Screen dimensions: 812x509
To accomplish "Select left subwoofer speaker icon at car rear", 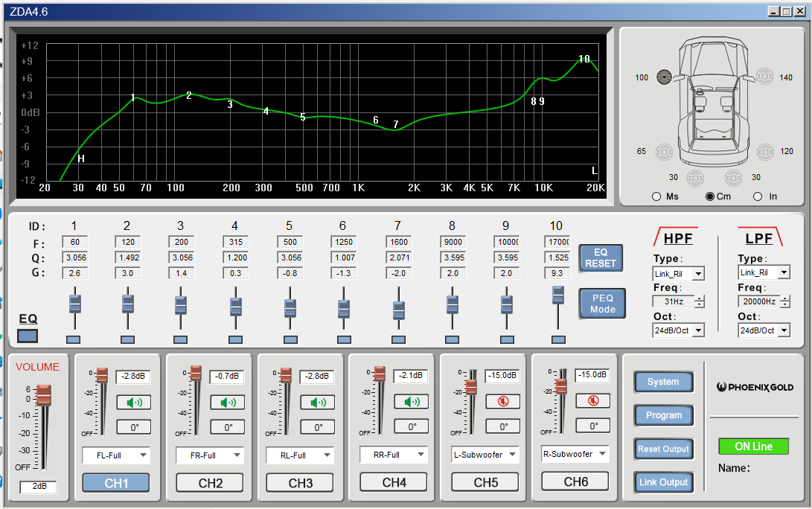I will coord(695,178).
